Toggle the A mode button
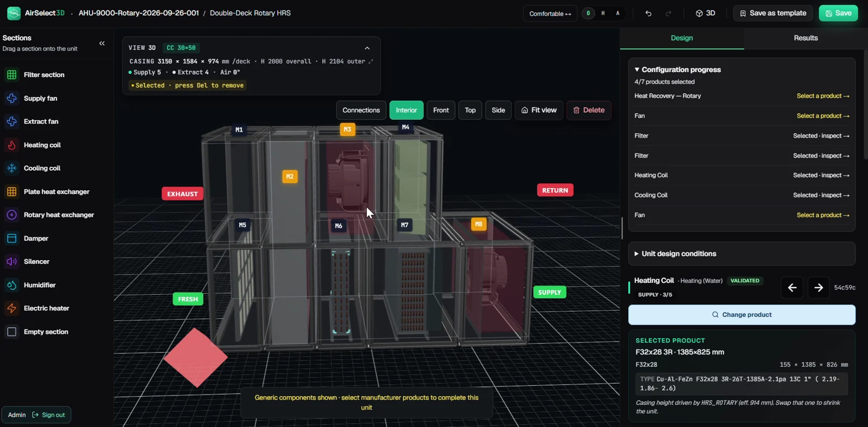The image size is (868, 427). [x=617, y=14]
